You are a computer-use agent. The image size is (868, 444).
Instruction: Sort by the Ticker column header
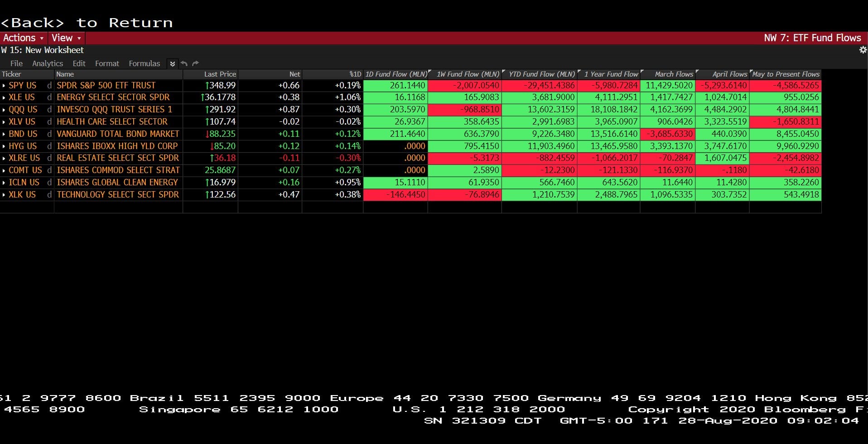coord(27,74)
